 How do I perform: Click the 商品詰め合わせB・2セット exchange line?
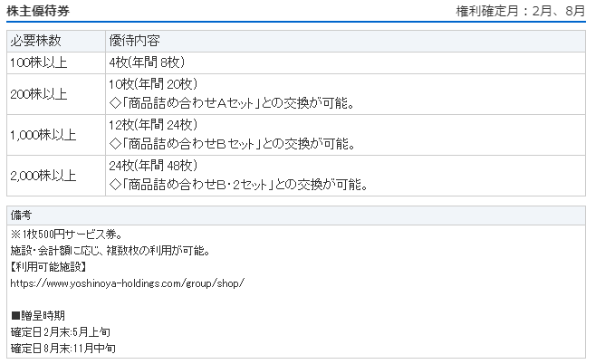(237, 185)
